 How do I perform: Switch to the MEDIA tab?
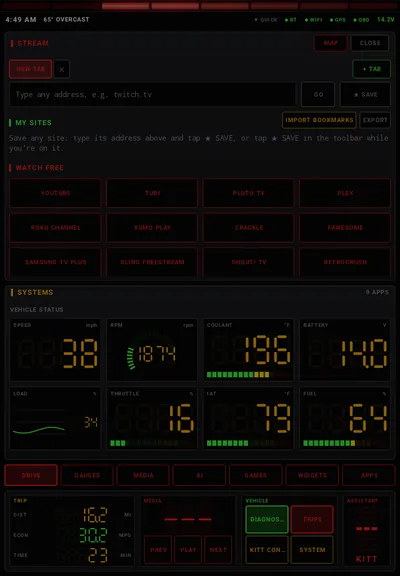[143, 475]
